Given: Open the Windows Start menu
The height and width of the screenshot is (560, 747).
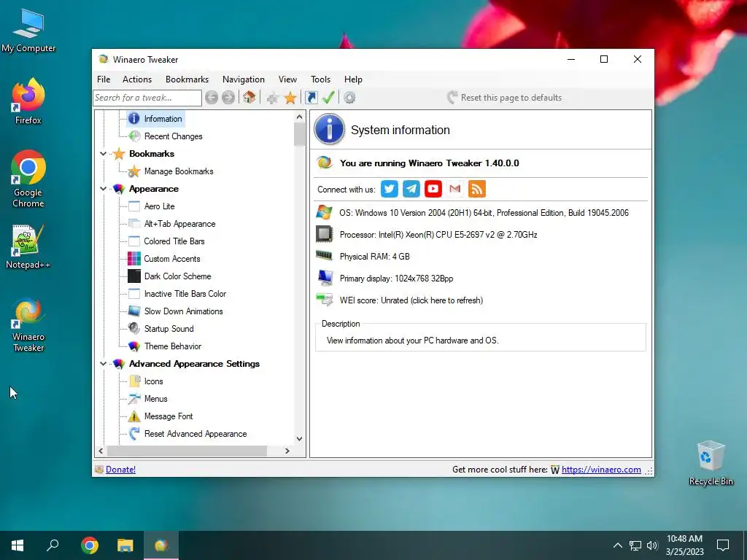Looking at the screenshot, I should (x=18, y=545).
